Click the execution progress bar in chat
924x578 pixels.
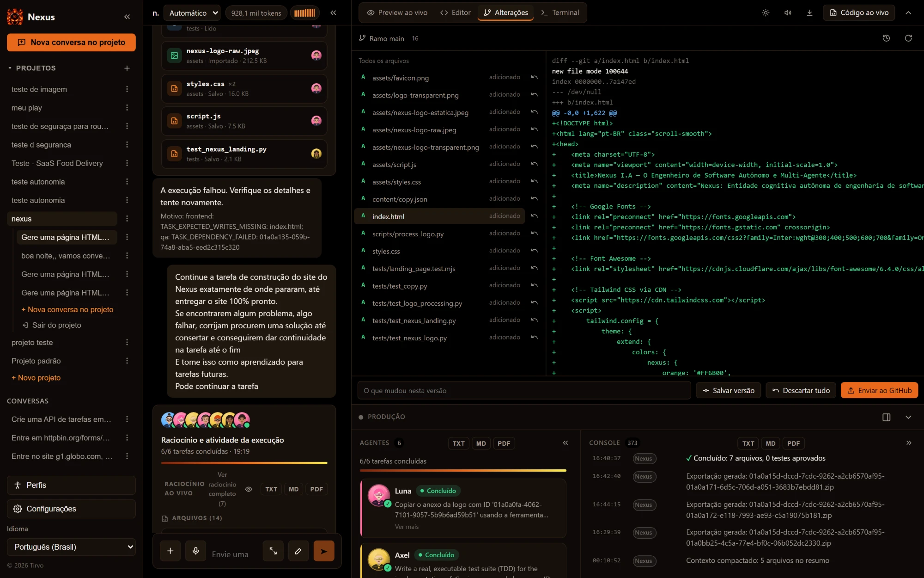click(x=244, y=463)
